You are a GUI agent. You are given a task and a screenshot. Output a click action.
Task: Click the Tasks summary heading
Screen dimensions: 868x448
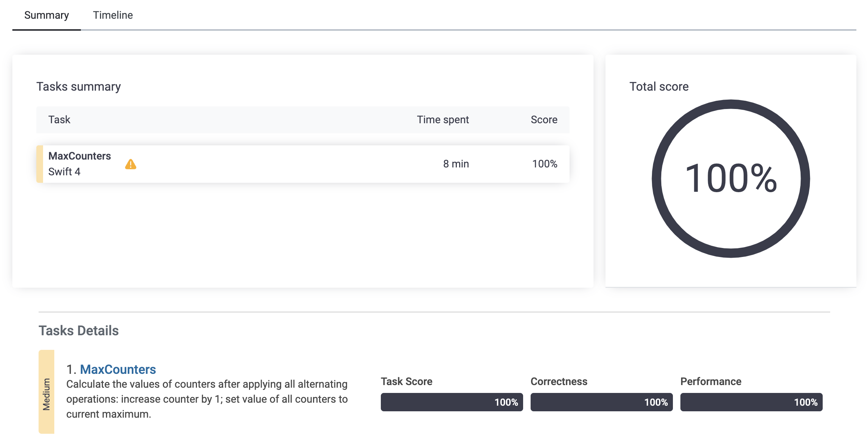pyautogui.click(x=79, y=87)
